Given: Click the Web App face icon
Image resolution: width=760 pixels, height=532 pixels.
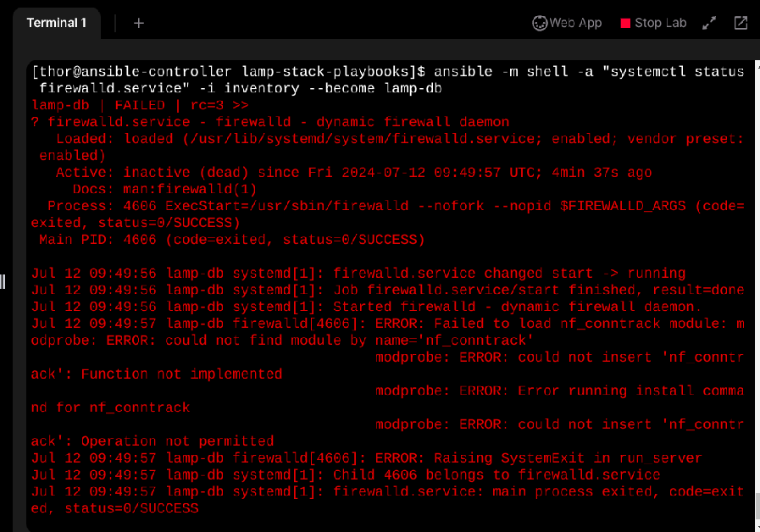Looking at the screenshot, I should [540, 23].
